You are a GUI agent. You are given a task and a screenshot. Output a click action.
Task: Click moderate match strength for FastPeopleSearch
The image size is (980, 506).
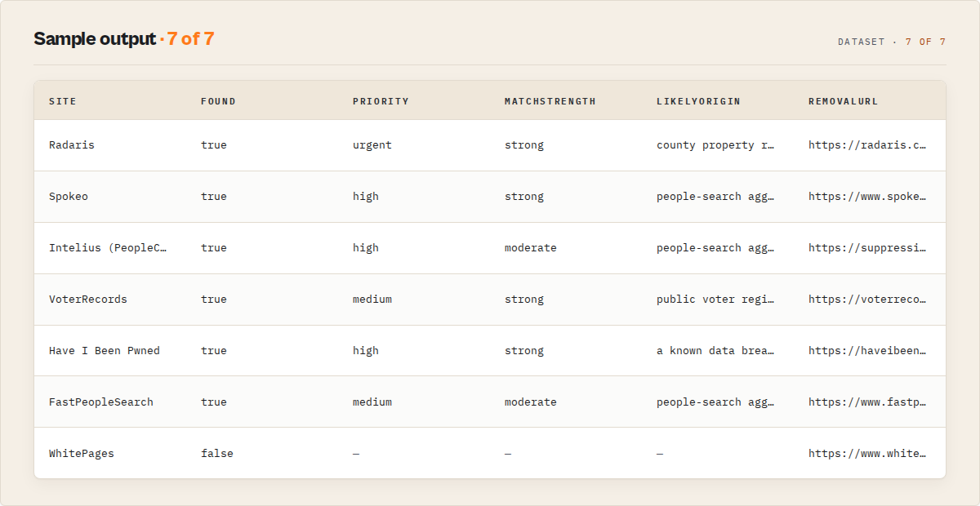pos(531,402)
